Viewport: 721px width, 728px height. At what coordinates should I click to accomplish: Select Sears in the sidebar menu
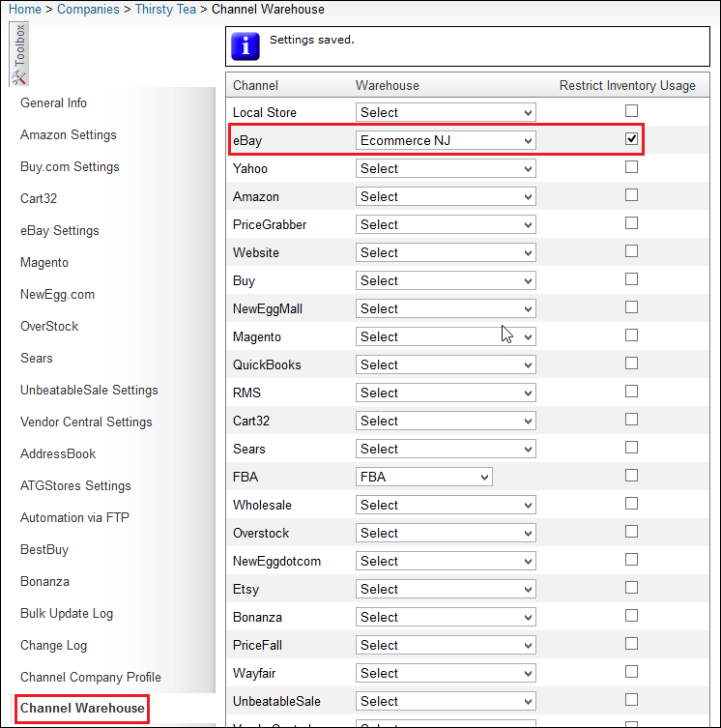point(36,358)
